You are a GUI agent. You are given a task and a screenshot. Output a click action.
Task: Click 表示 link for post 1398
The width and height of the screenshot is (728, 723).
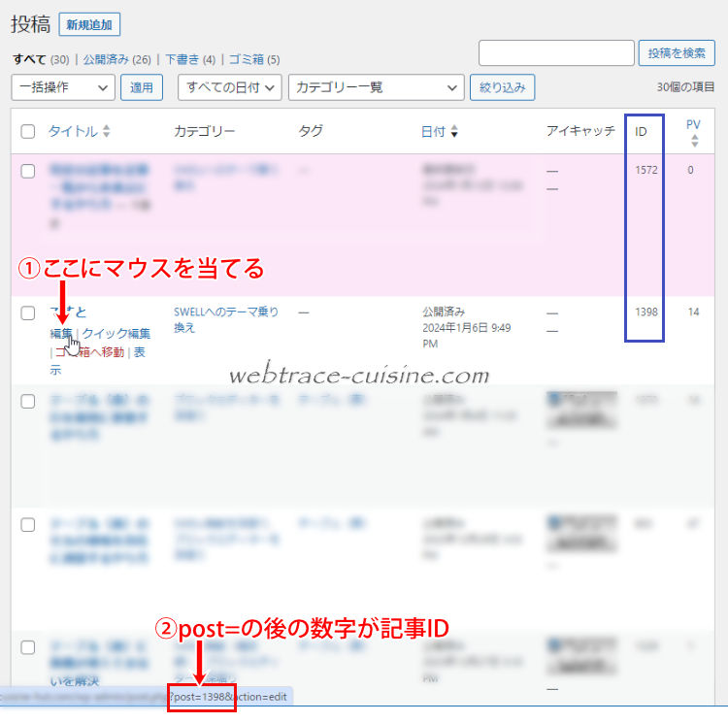[139, 352]
